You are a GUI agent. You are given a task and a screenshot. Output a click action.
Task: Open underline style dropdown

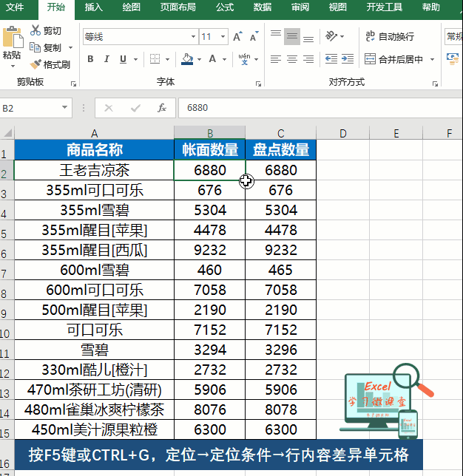point(135,59)
